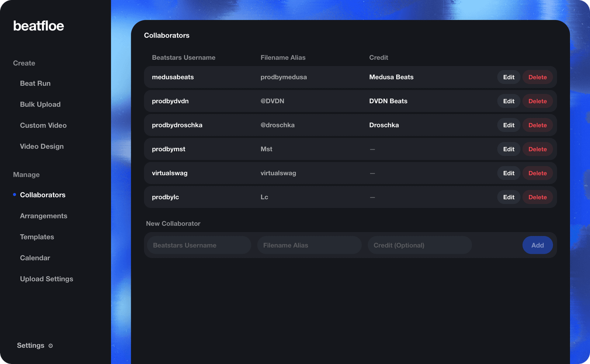Click the virtualswag username cell

click(170, 173)
